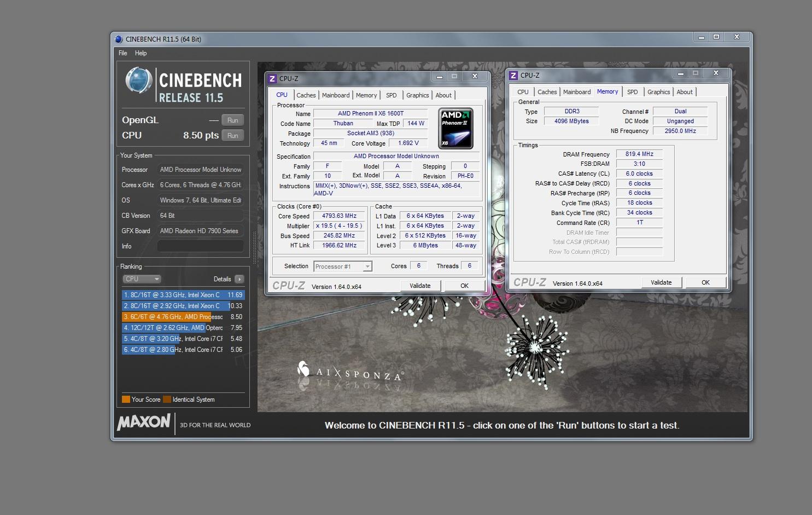Click the empty Info input field

tap(201, 246)
